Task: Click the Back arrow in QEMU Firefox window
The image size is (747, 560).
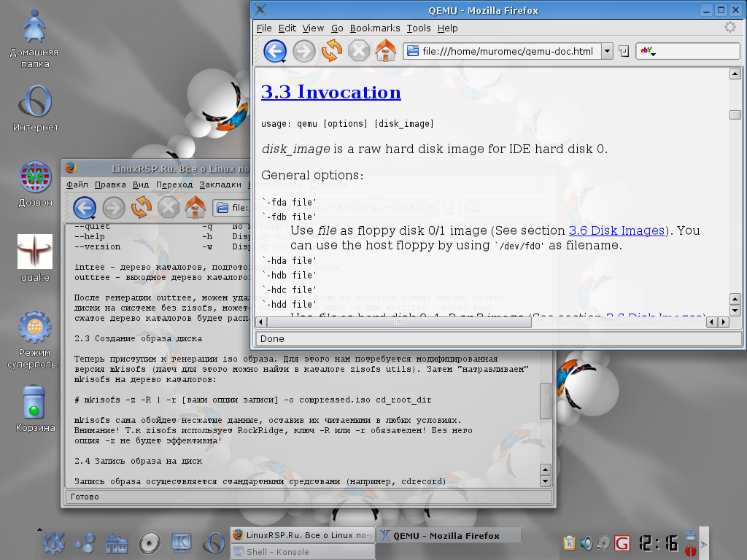Action: tap(274, 50)
